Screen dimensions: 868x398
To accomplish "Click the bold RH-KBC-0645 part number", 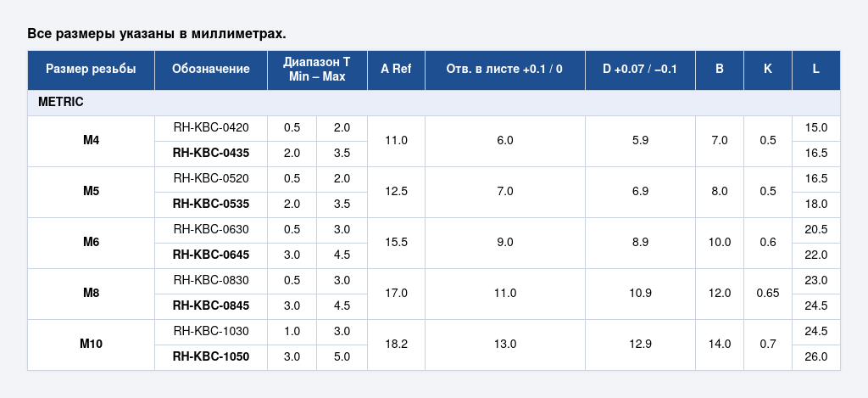I will point(211,255).
